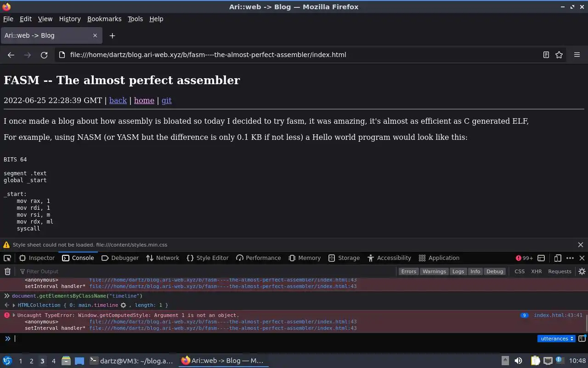Click the network tray icon
The image size is (588, 368).
548,361
